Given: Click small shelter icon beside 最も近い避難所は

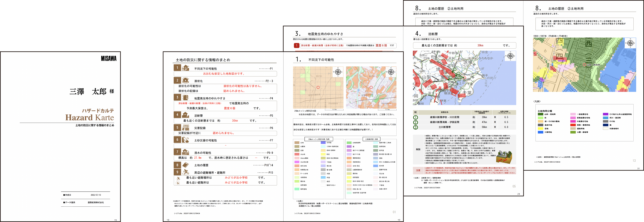Looking at the screenshot, I should pos(178,183).
